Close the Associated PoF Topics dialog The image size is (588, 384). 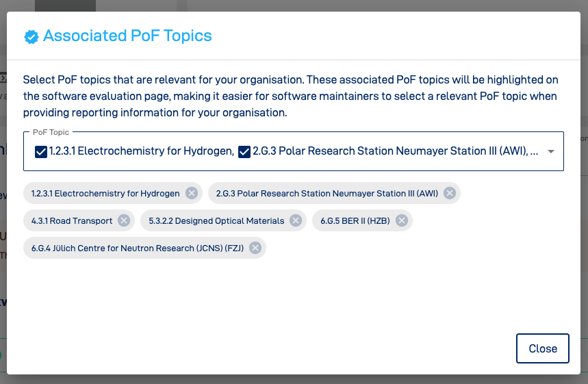point(543,348)
